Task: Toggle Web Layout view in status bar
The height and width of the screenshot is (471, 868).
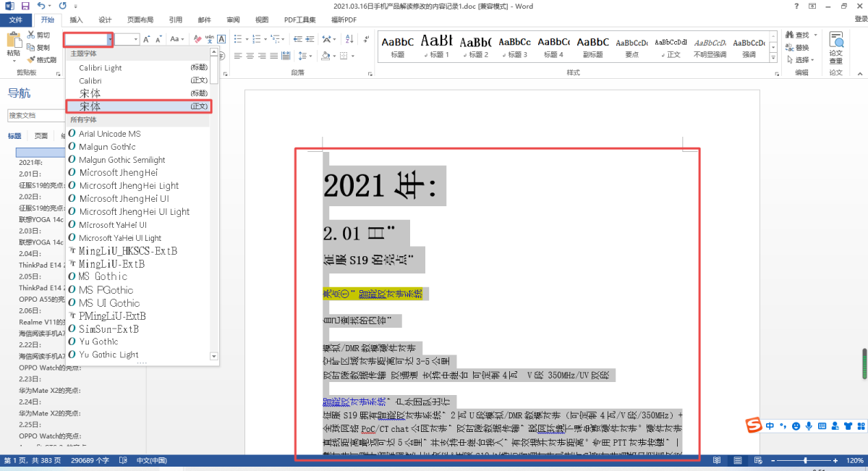Action: (x=757, y=461)
